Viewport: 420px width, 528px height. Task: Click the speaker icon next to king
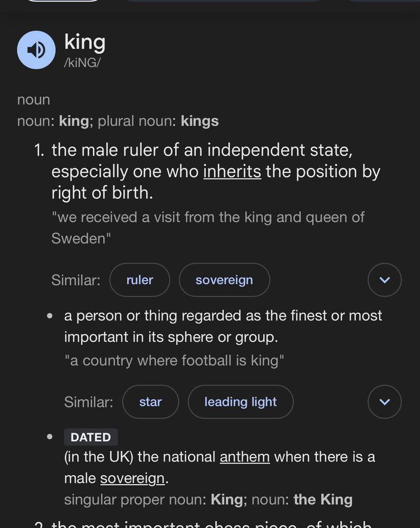point(36,50)
